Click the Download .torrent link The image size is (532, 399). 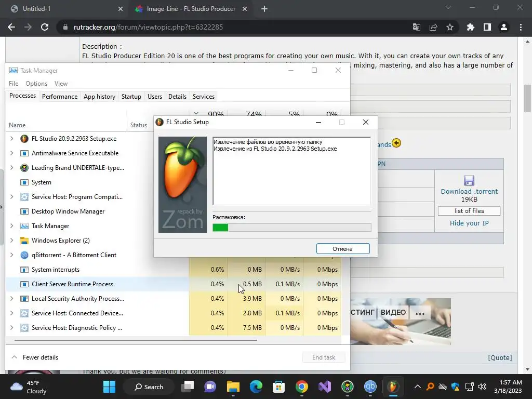pos(469,191)
